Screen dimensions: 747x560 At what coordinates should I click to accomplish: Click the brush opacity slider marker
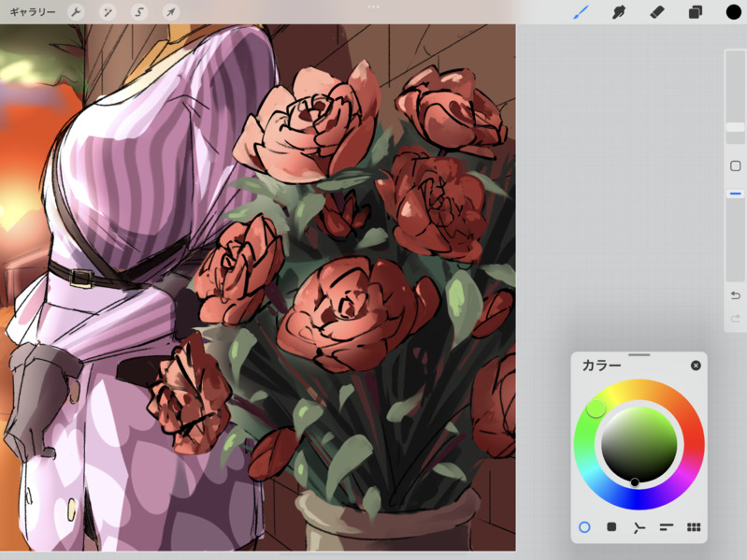click(x=735, y=194)
